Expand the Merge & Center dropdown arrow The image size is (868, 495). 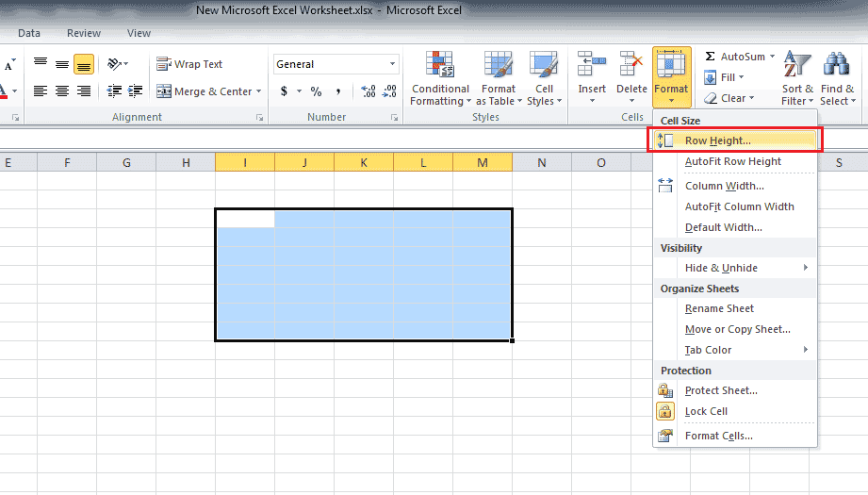(258, 91)
